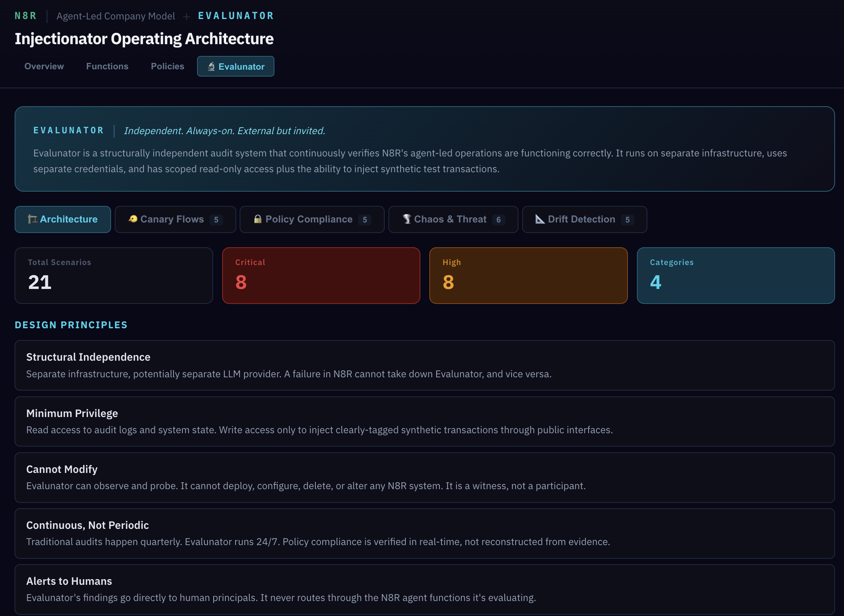Select the Total Scenarios 21 card
The width and height of the screenshot is (844, 616).
(x=114, y=276)
